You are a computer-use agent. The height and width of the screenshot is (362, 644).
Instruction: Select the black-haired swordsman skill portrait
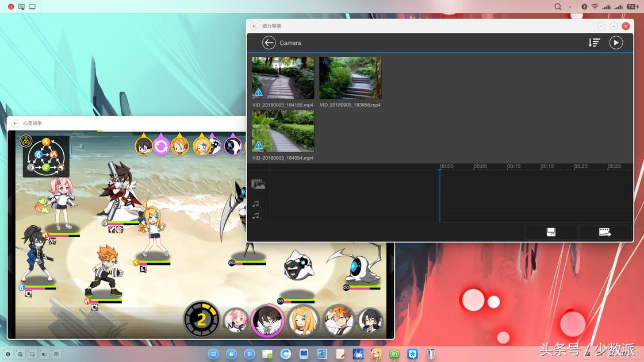pos(370,320)
